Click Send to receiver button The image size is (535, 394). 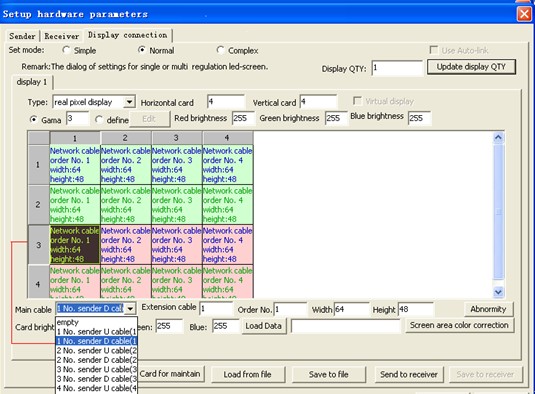409,375
